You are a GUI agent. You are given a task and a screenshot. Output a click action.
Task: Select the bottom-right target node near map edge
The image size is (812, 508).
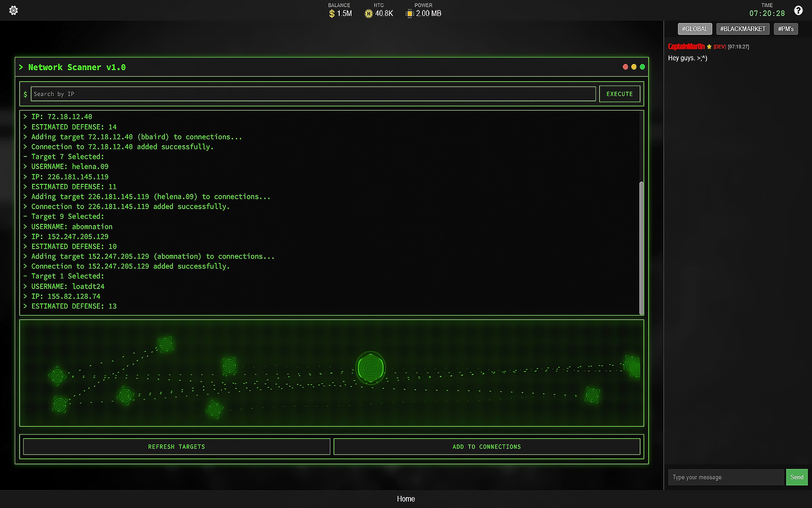coord(592,395)
